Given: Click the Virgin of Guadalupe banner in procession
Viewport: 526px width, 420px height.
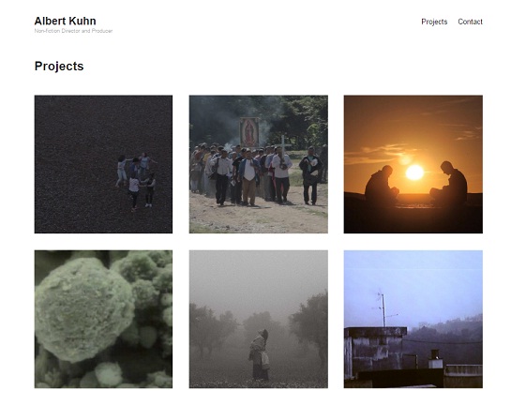Looking at the screenshot, I should [x=249, y=132].
